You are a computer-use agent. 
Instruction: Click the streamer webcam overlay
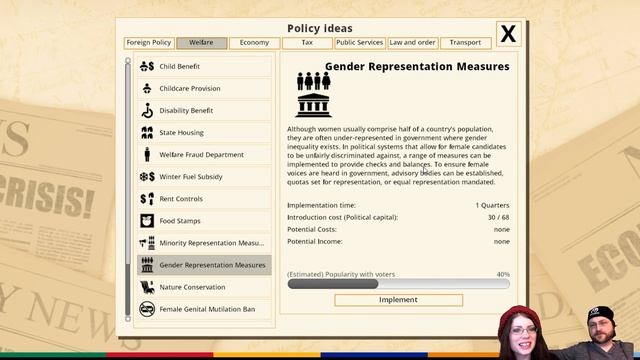click(x=565, y=333)
